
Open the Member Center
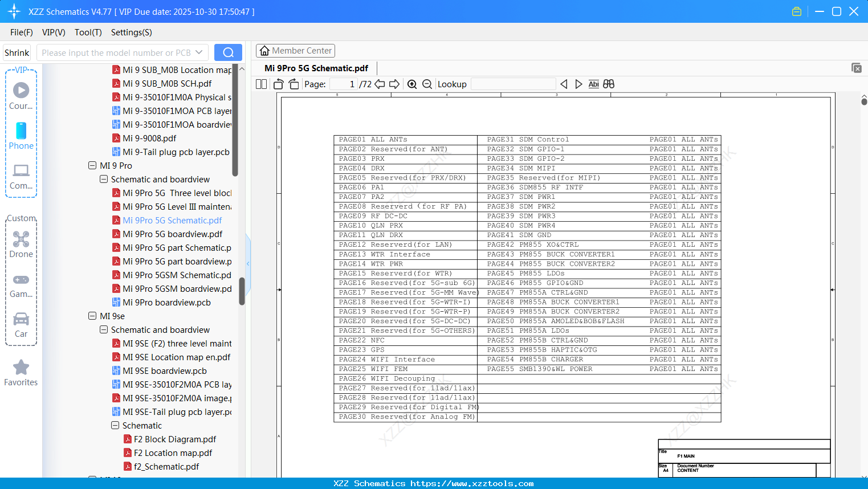295,51
